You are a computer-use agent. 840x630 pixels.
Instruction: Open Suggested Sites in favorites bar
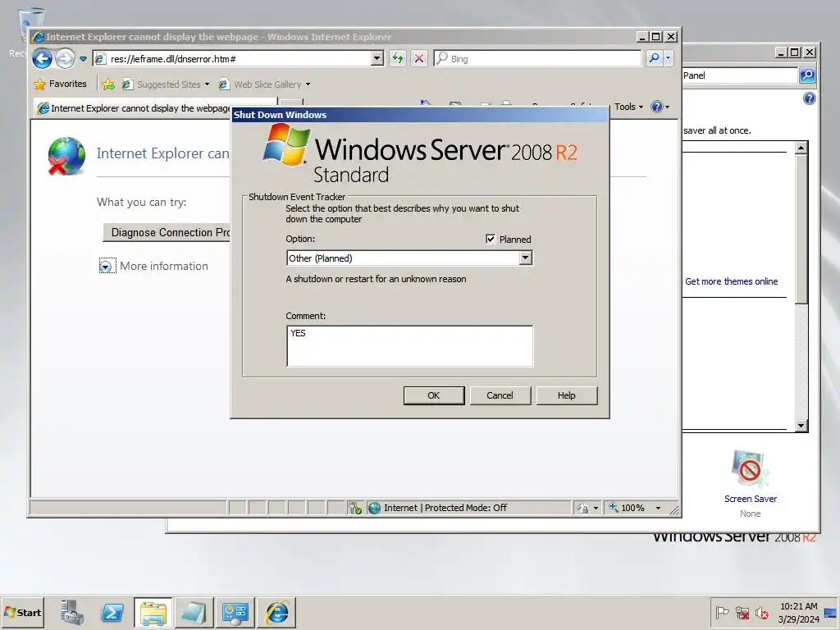tap(164, 84)
